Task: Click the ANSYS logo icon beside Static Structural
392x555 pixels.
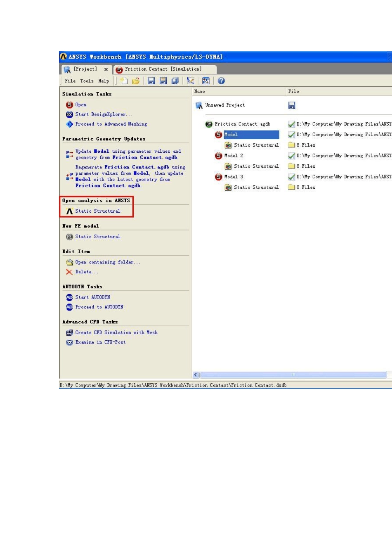Action: pos(69,211)
